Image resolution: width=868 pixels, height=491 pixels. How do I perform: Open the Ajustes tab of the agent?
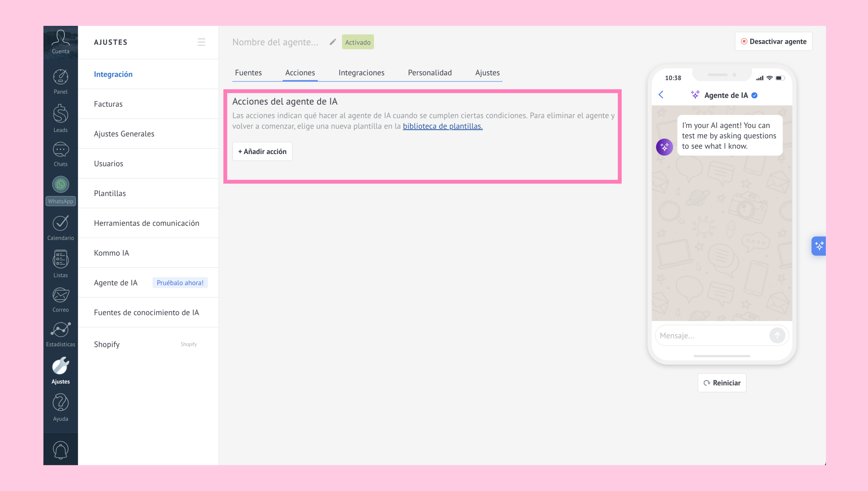pyautogui.click(x=487, y=72)
